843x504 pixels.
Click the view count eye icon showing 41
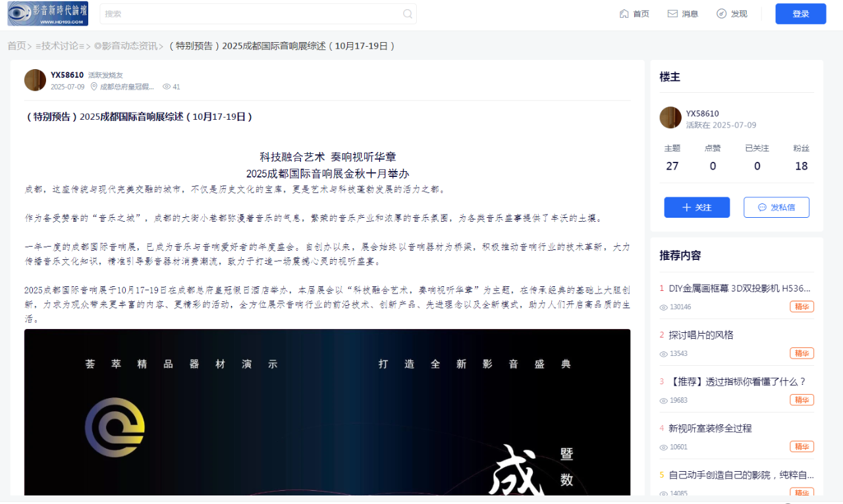click(167, 87)
